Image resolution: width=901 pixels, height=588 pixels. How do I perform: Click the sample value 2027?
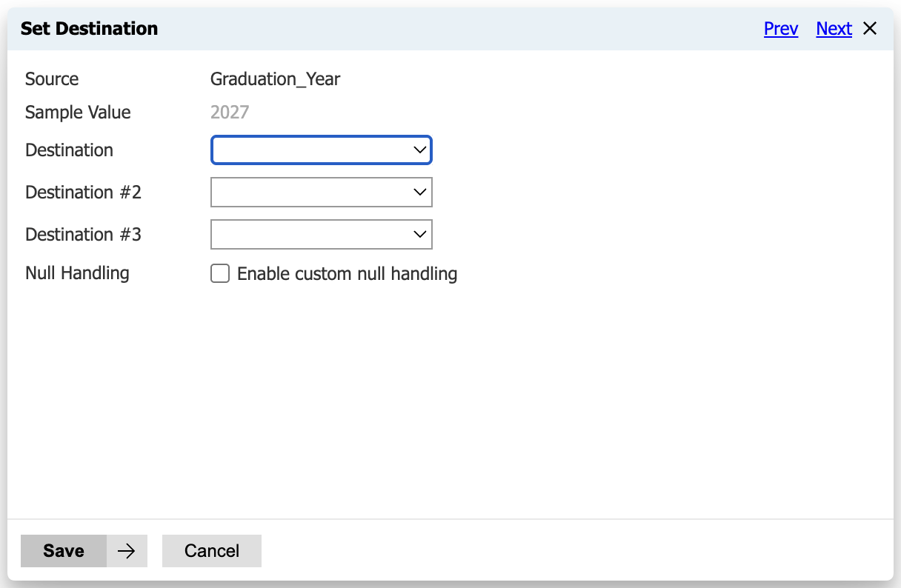point(230,113)
